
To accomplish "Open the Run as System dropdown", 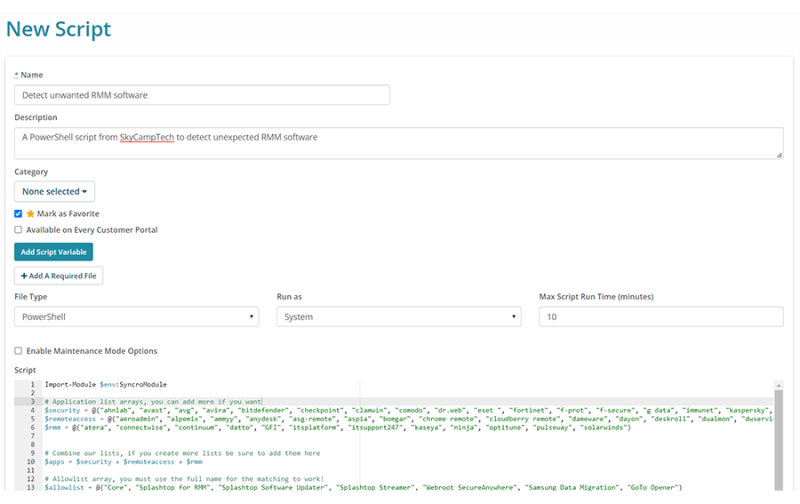I will click(398, 317).
